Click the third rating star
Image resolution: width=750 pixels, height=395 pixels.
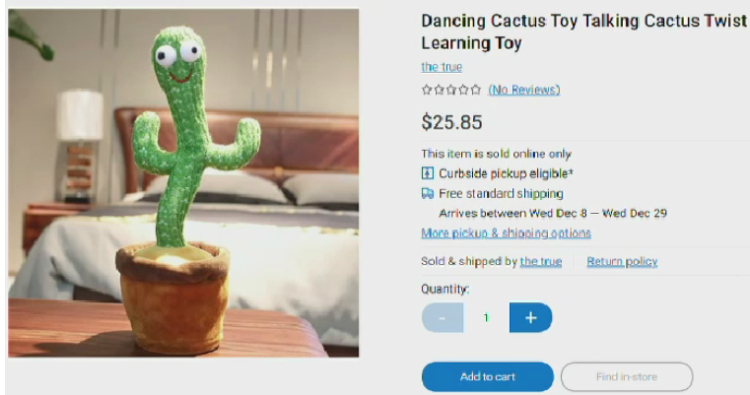tap(451, 89)
